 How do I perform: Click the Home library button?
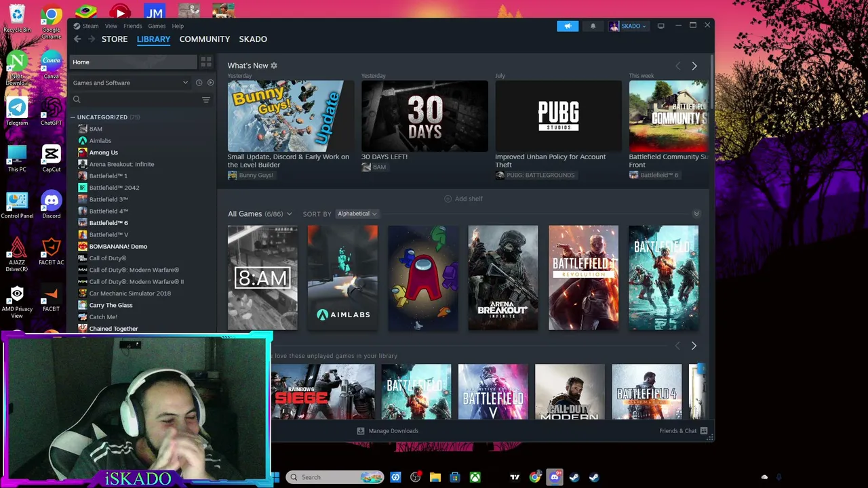[133, 62]
